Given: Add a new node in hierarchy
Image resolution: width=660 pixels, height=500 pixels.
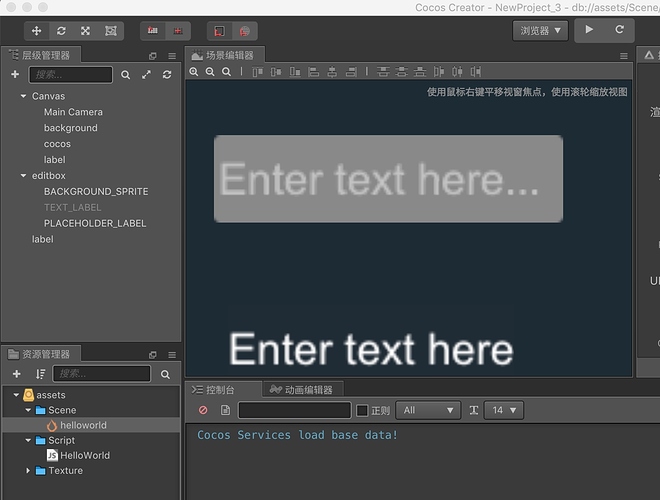Looking at the screenshot, I should 15,74.
